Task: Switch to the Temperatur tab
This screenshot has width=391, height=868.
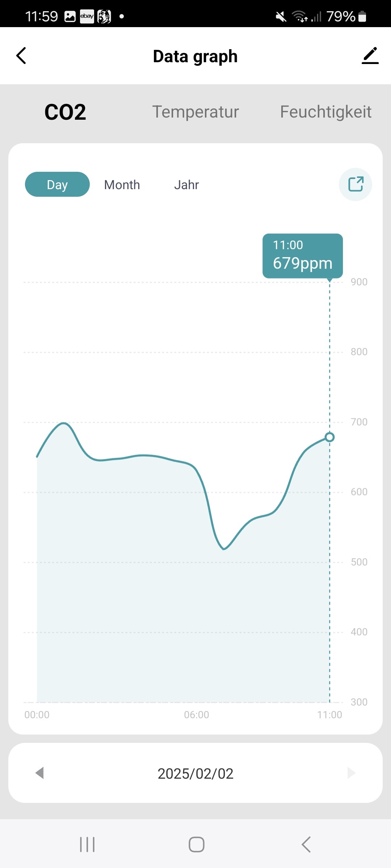Action: point(195,112)
